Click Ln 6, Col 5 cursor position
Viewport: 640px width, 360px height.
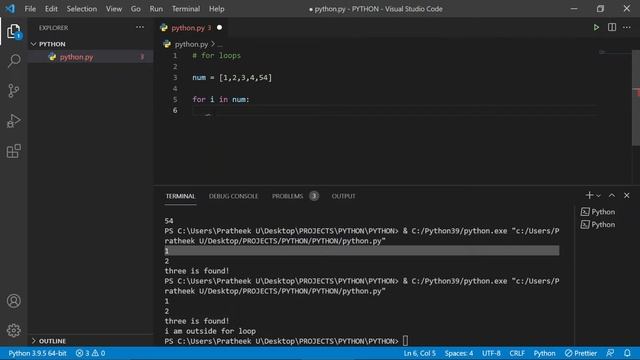point(420,353)
